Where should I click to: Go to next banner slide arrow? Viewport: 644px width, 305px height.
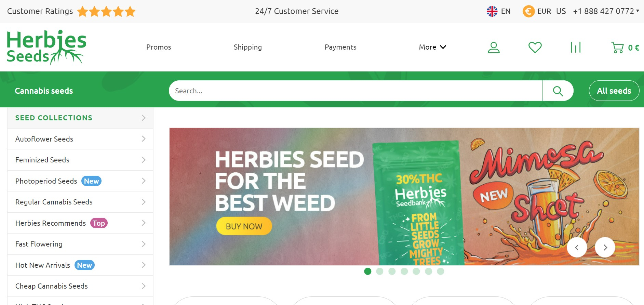605,247
